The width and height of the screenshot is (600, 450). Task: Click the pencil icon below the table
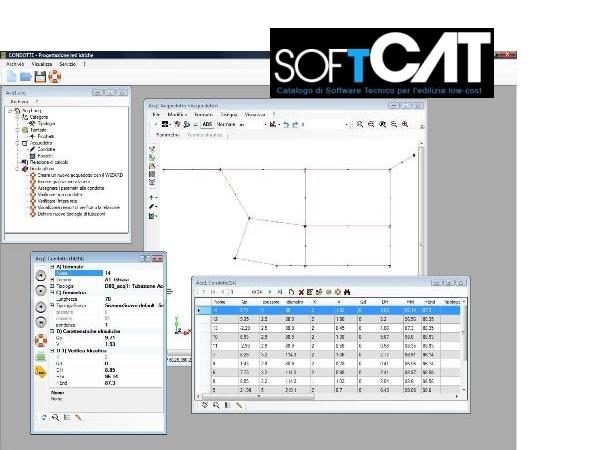point(239,405)
